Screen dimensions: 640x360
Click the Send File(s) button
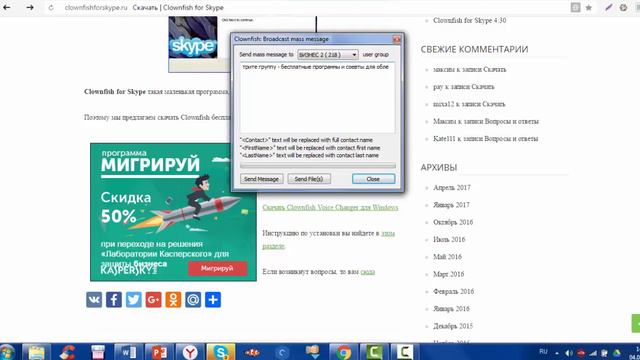(x=309, y=179)
